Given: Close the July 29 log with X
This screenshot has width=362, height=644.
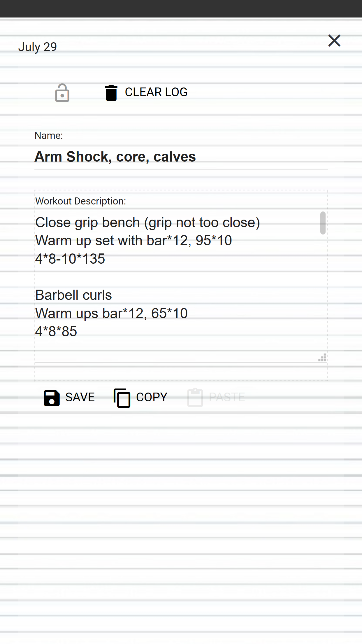Looking at the screenshot, I should (x=334, y=41).
